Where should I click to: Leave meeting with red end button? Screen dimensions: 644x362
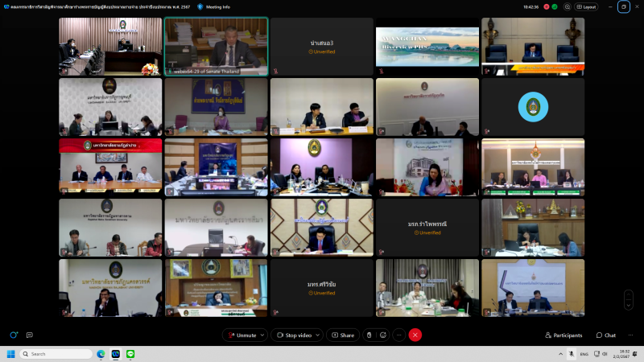click(415, 335)
